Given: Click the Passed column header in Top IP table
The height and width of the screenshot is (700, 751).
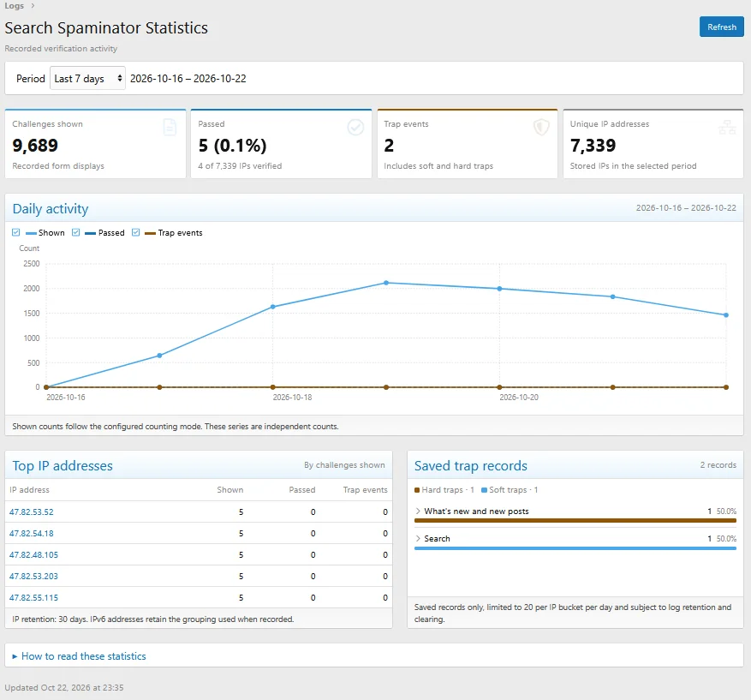Looking at the screenshot, I should (x=301, y=490).
